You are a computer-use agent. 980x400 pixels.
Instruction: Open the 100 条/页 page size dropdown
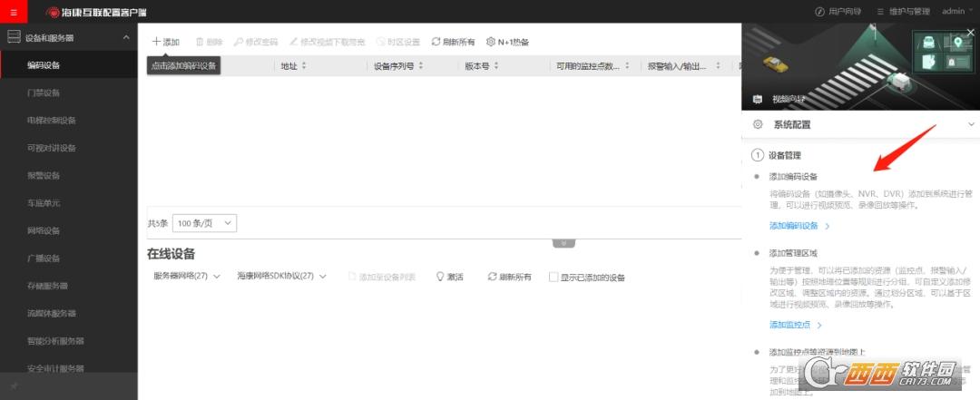(204, 222)
